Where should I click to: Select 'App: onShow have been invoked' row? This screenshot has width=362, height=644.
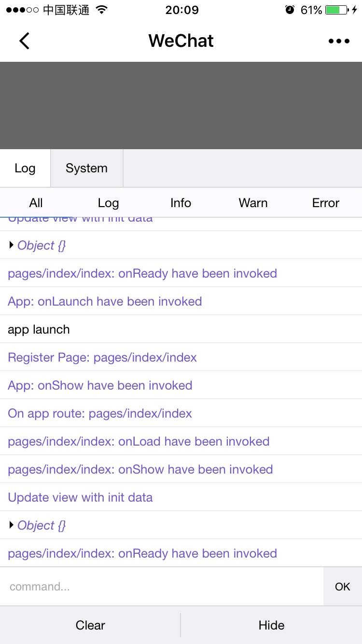pos(181,385)
